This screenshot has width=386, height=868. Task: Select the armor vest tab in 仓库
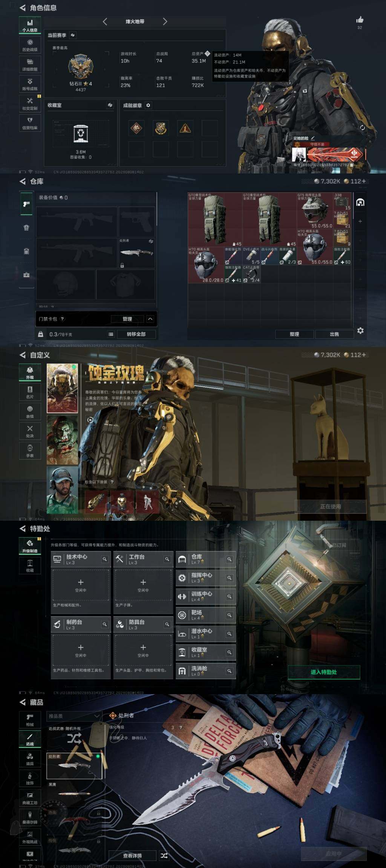(x=26, y=227)
